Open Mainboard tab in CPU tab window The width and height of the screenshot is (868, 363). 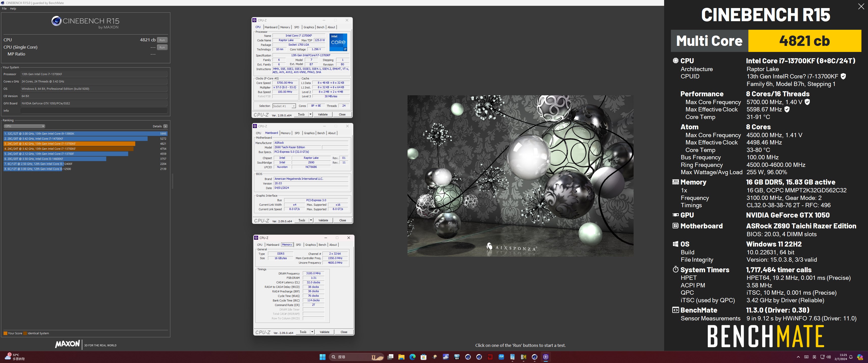click(x=271, y=27)
